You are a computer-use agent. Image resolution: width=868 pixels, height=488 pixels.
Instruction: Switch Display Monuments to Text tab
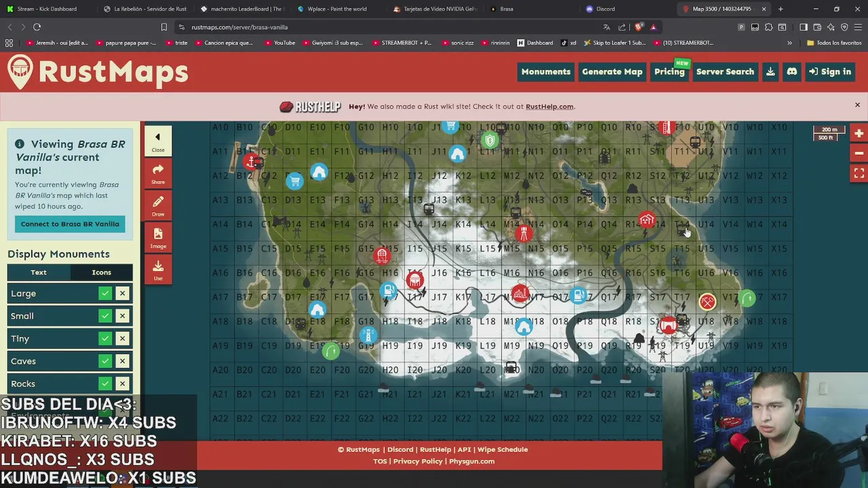39,272
